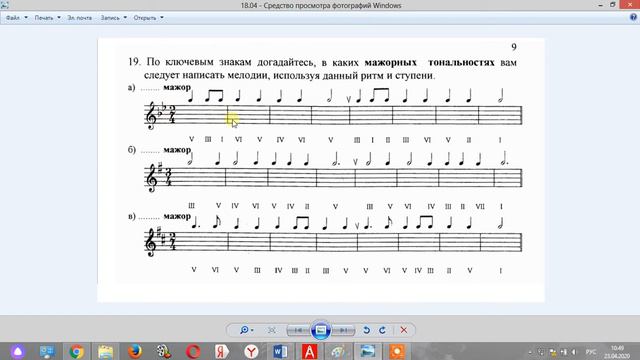The image size is (640, 360).
Task: Minimize the Photo Viewer window
Action: click(600, 5)
